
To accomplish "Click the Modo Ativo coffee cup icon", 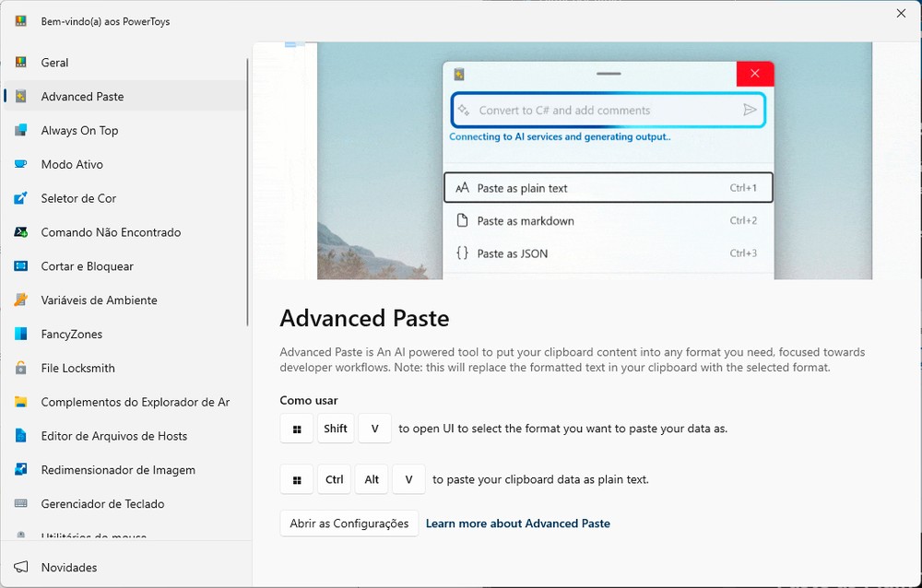I will tap(20, 164).
